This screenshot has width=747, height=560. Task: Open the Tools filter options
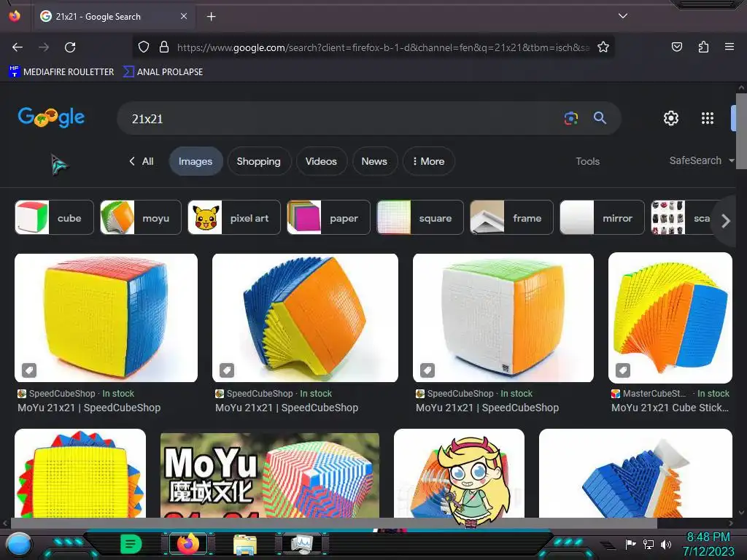point(587,161)
